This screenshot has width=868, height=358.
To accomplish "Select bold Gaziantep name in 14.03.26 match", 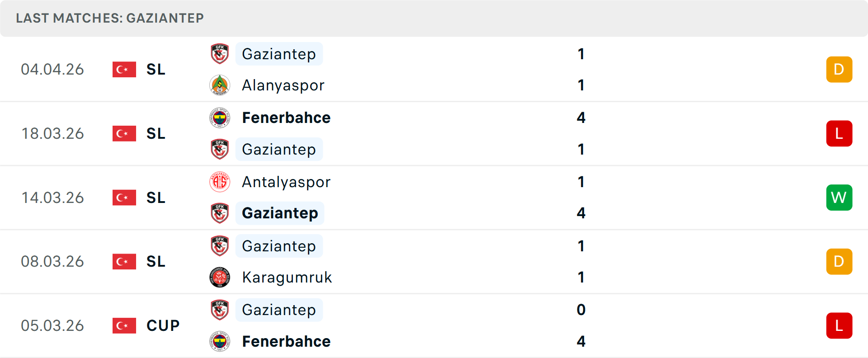I will pos(280,213).
